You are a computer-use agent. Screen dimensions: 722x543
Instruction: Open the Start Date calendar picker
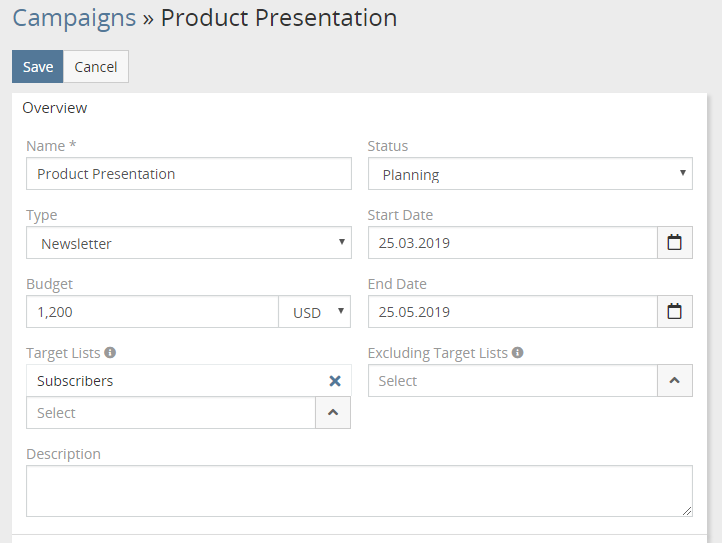(x=674, y=243)
